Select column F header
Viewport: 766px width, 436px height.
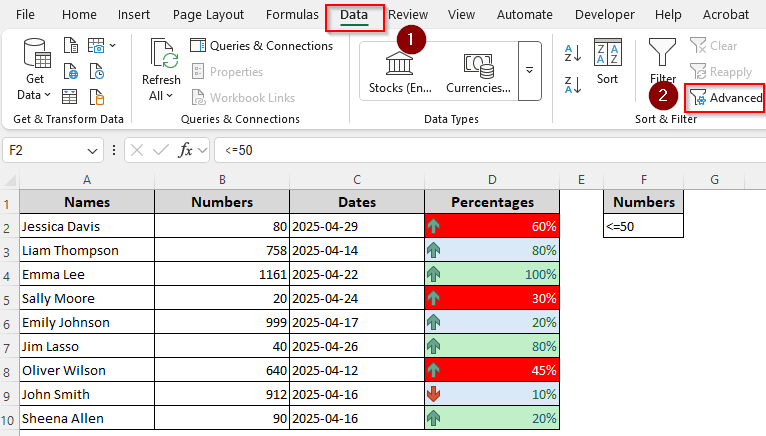click(644, 180)
